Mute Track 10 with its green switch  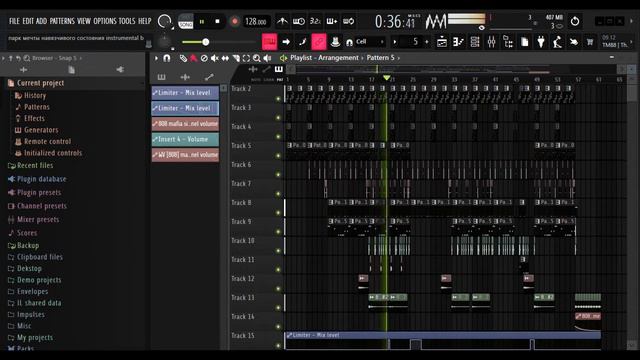(x=278, y=251)
